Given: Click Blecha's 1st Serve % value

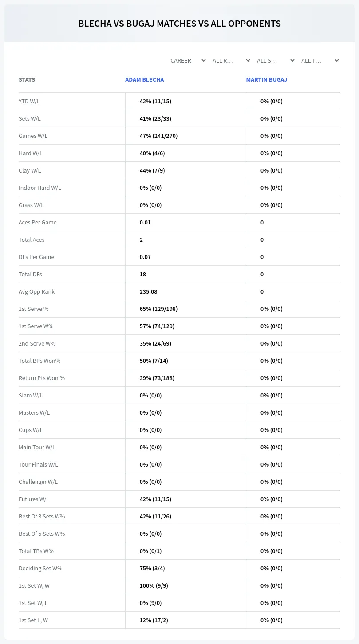Looking at the screenshot, I should tap(158, 309).
